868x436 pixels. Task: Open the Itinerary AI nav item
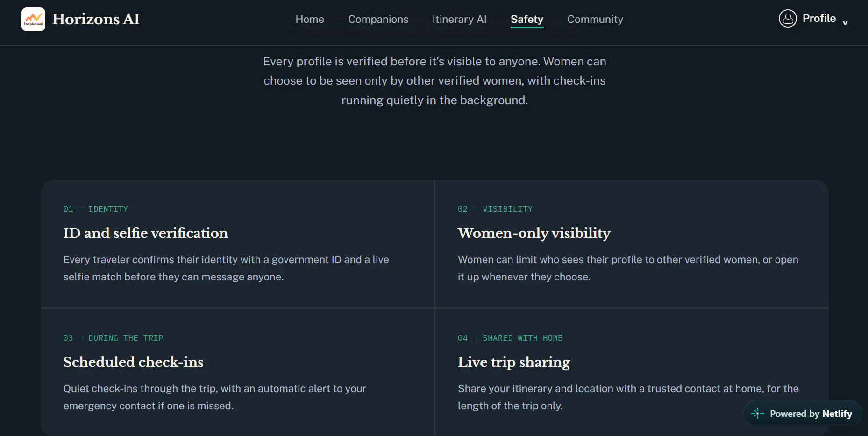459,19
